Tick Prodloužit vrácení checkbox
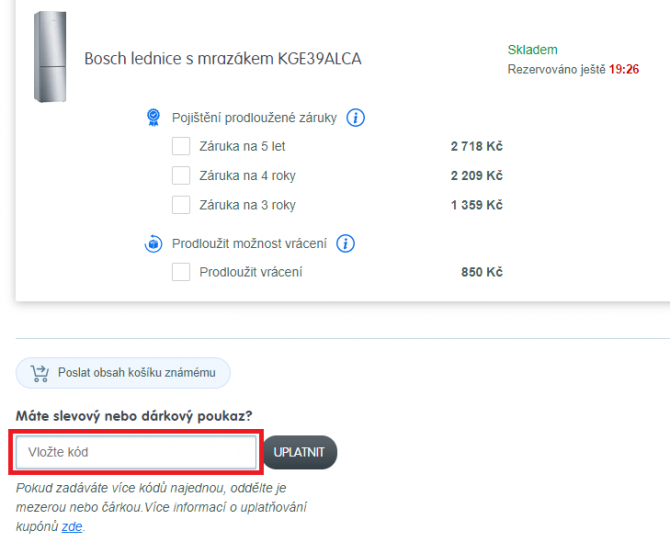670x542 pixels. click(x=181, y=272)
